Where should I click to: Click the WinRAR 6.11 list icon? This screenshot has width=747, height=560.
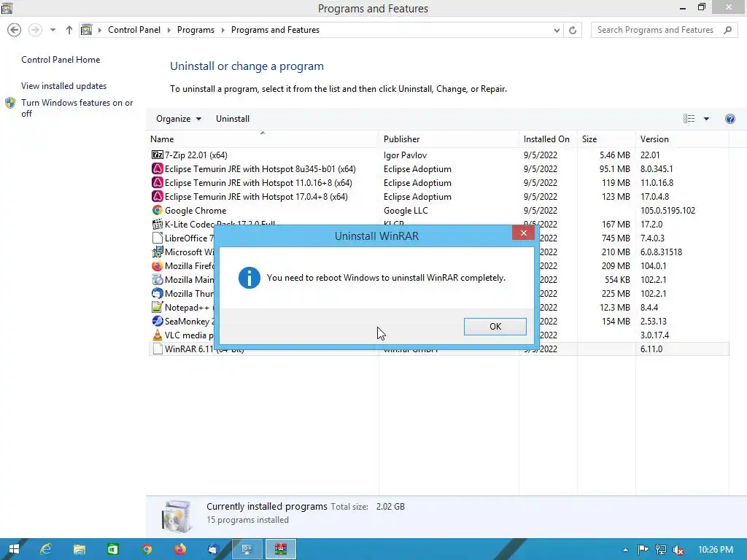coord(158,349)
